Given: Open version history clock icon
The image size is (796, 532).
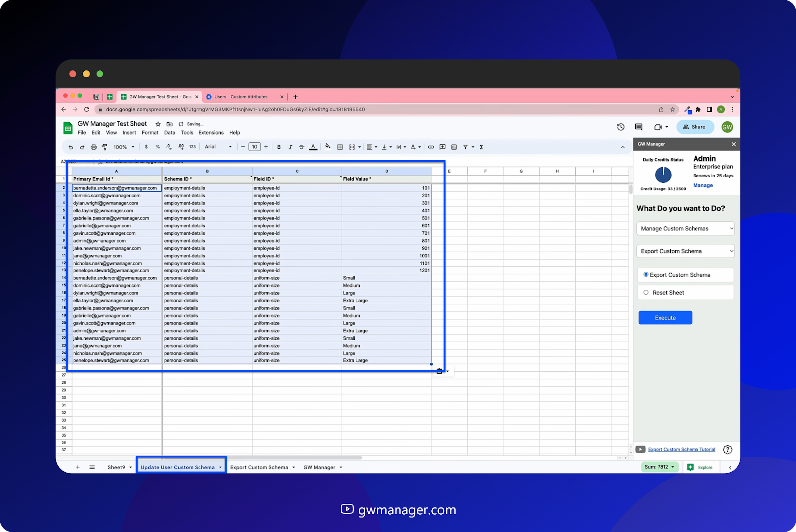Looking at the screenshot, I should [x=621, y=127].
